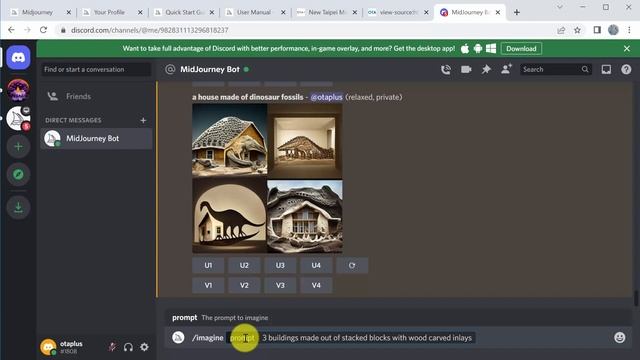Upscale image with U3 button
The width and height of the screenshot is (640, 360).
click(x=280, y=265)
